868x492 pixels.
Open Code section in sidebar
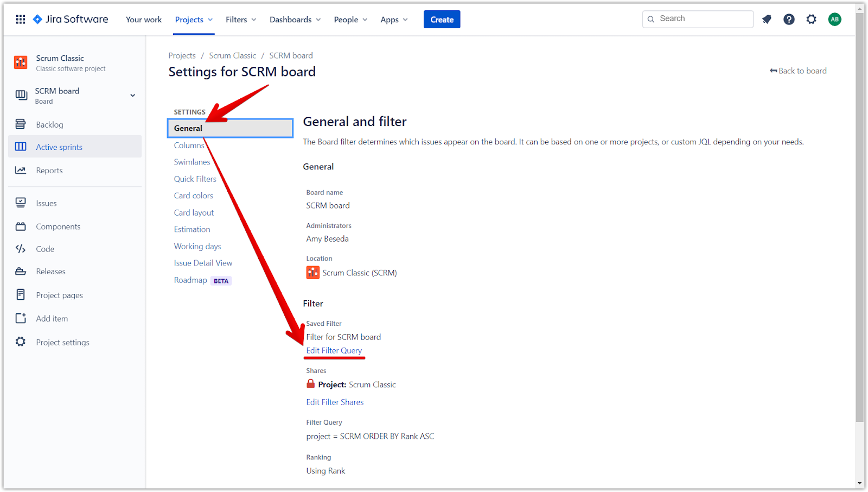45,249
